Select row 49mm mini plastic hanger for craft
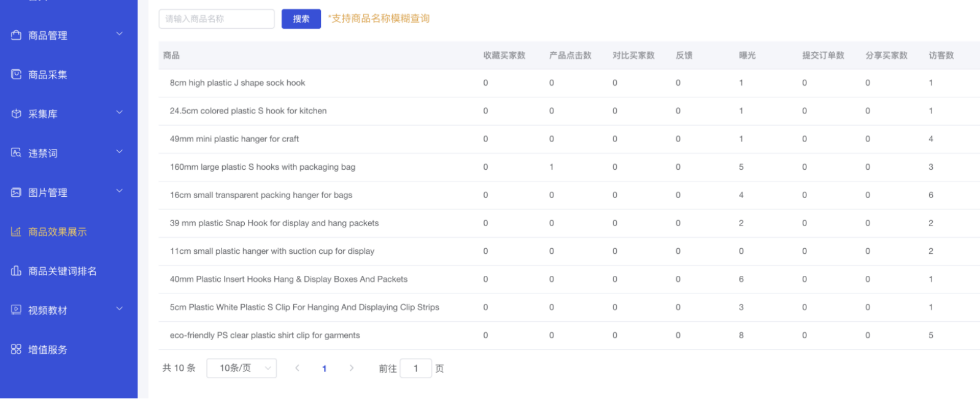Viewport: 980px width, 399px height. click(x=569, y=139)
